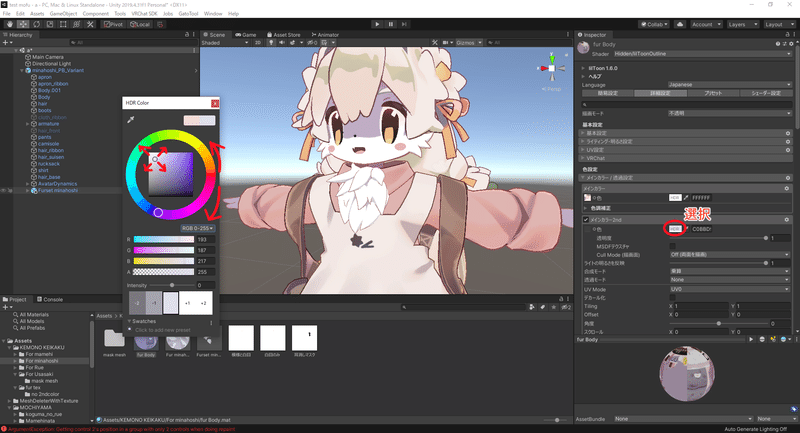Toggle the MSDFテクスチャ checkbox
Screen dimensions: 800x433
click(x=672, y=246)
